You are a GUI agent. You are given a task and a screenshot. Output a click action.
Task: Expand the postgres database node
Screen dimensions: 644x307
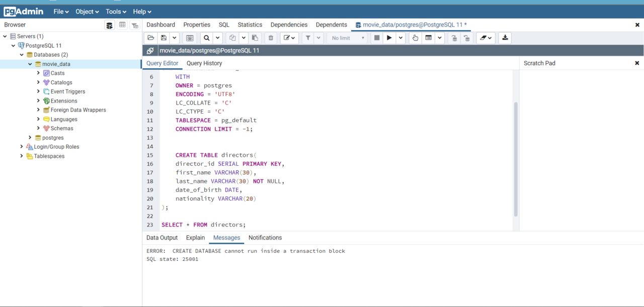pyautogui.click(x=30, y=138)
